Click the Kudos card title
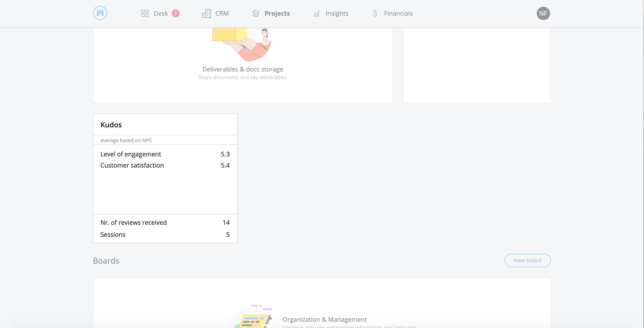This screenshot has height=328, width=644. [111, 125]
